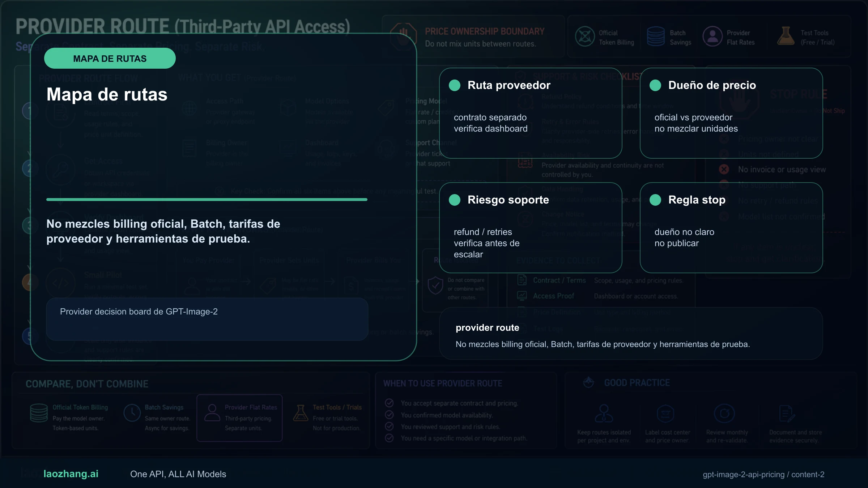Click 'no mezclar unidades' text
The height and width of the screenshot is (488, 868).
coord(696,129)
